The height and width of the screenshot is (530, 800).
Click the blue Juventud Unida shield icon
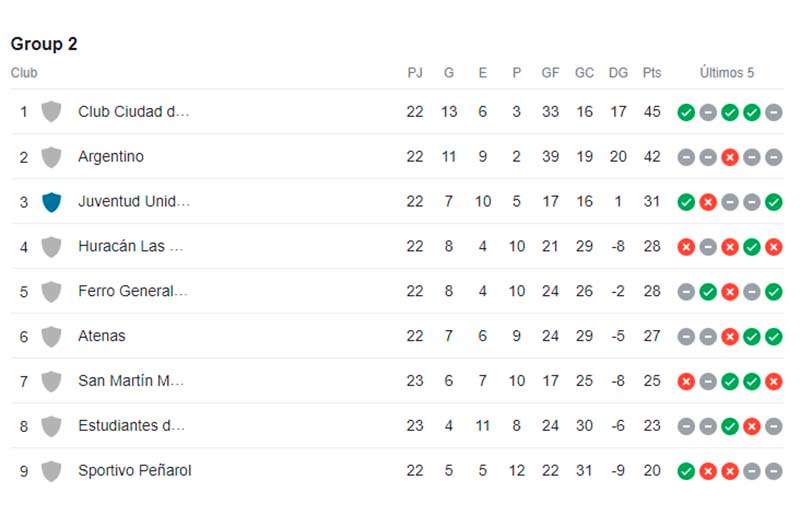pos(51,202)
